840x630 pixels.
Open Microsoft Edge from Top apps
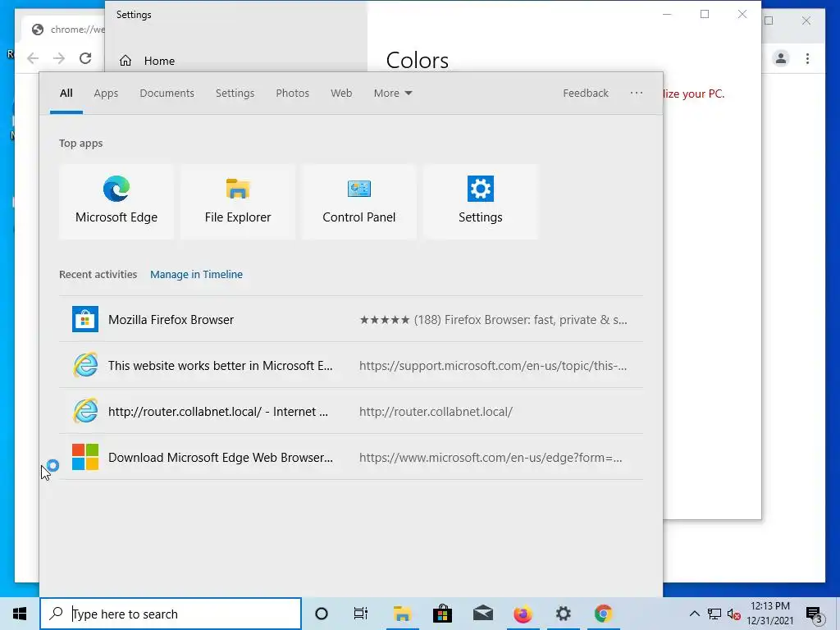(x=116, y=202)
